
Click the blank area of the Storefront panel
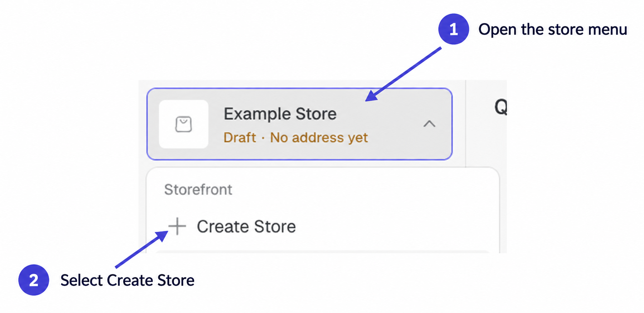[x=394, y=200]
